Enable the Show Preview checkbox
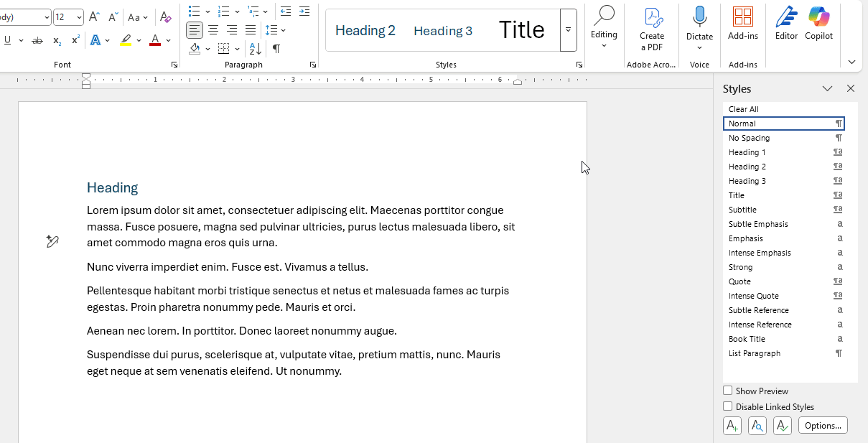 pos(728,391)
